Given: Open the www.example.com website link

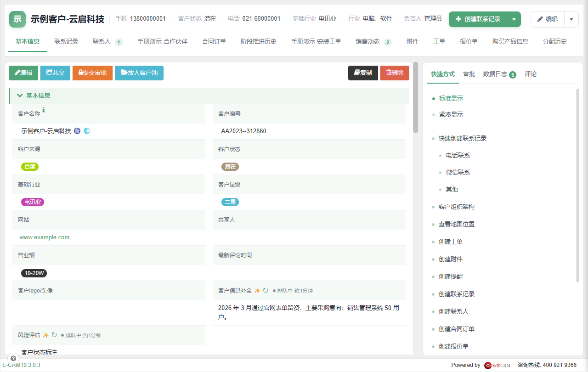Looking at the screenshot, I should [x=45, y=237].
